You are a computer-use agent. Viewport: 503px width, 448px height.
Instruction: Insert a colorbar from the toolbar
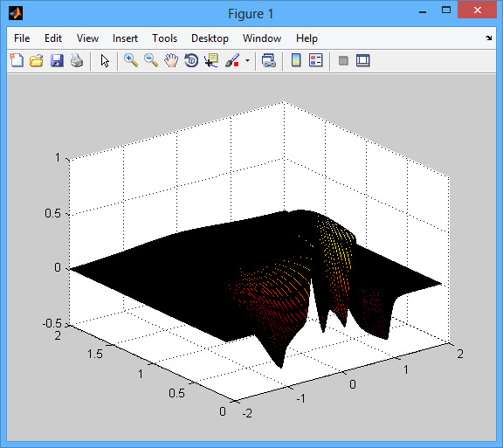click(x=296, y=60)
